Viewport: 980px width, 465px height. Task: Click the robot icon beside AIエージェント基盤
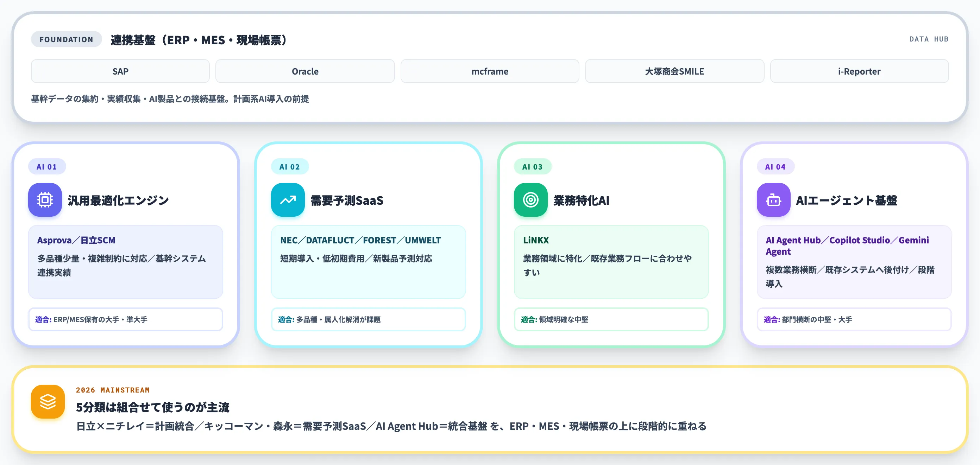point(773,200)
